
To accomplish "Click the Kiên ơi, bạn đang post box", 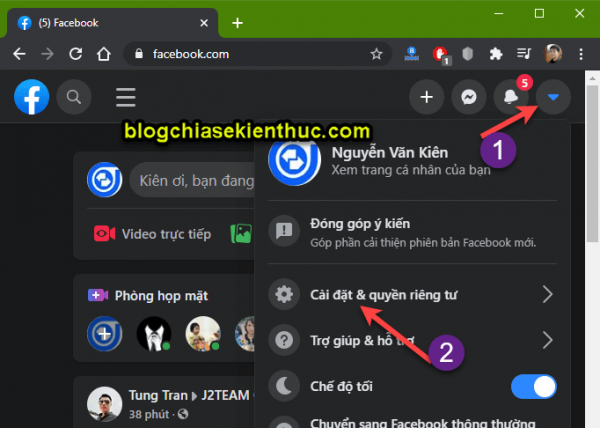I will click(x=192, y=180).
